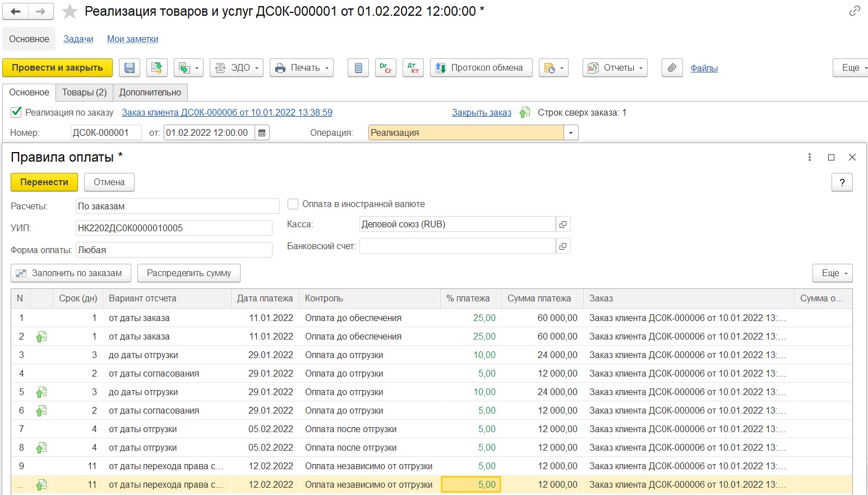
Task: Open the Касса field's open-form icon
Action: point(563,224)
